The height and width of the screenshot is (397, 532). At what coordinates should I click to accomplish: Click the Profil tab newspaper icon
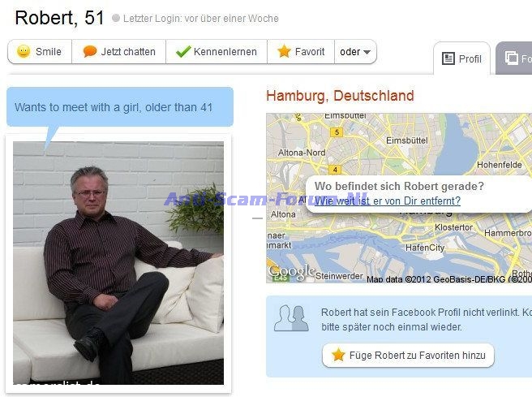[448, 58]
